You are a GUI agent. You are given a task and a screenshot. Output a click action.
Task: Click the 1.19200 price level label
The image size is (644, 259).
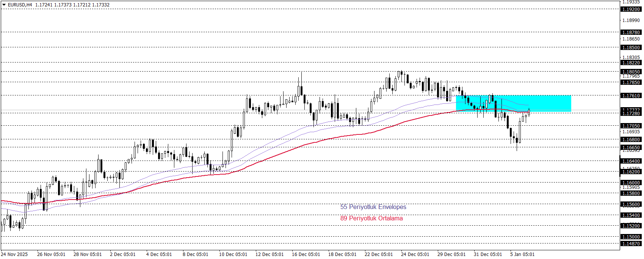tap(631, 9)
